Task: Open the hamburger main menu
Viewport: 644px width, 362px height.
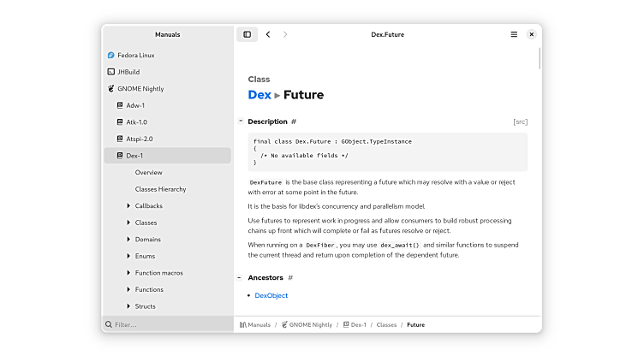Action: pos(514,34)
